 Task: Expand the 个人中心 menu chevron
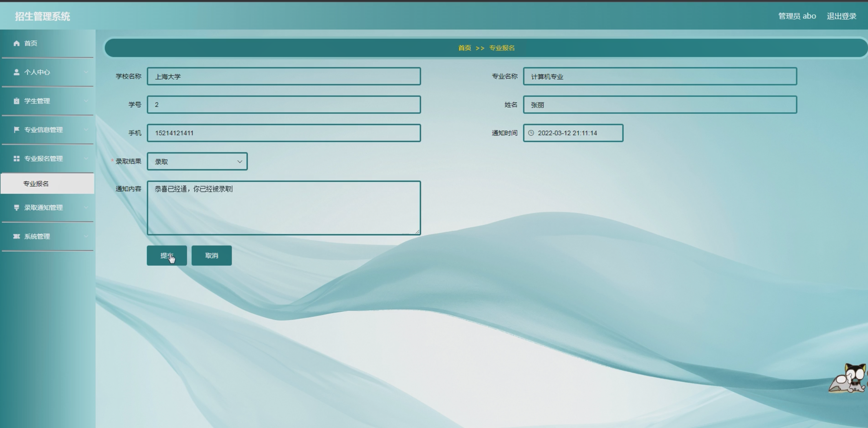click(x=86, y=72)
